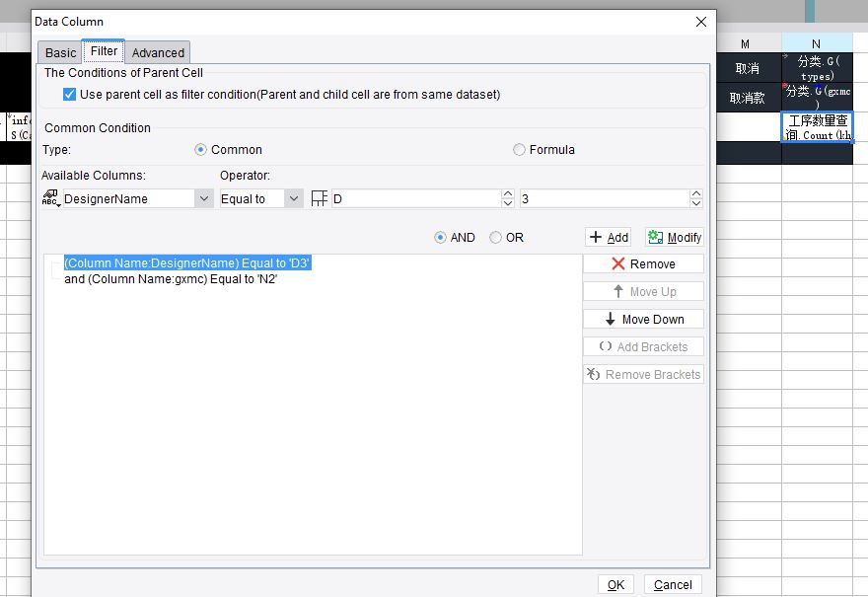Decrease the row number spinner
Viewport: 868px width, 597px height.
tap(696, 203)
